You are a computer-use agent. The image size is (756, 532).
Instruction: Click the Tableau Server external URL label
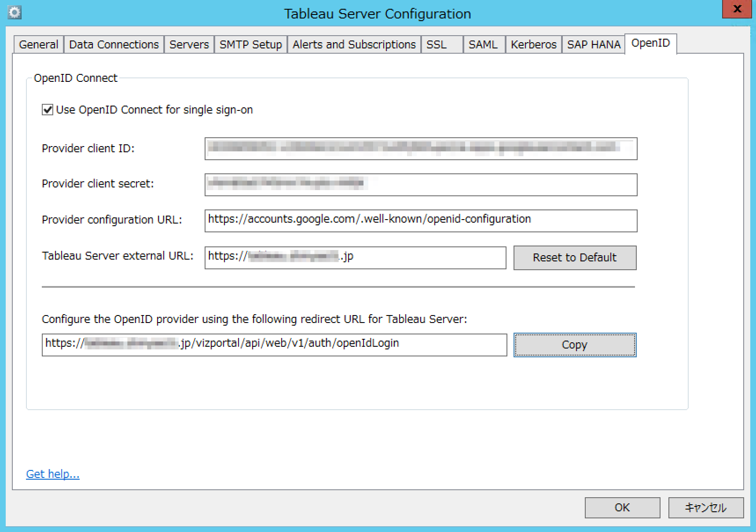(x=117, y=256)
